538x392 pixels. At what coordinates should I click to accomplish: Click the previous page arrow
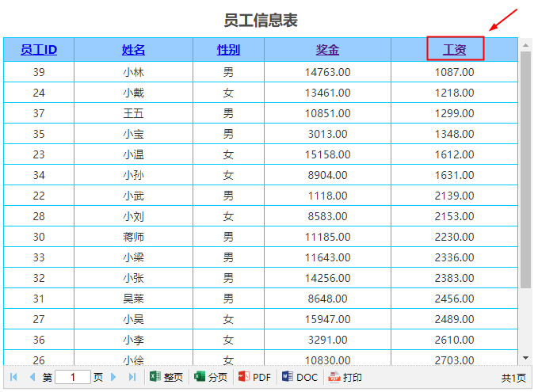tap(32, 378)
